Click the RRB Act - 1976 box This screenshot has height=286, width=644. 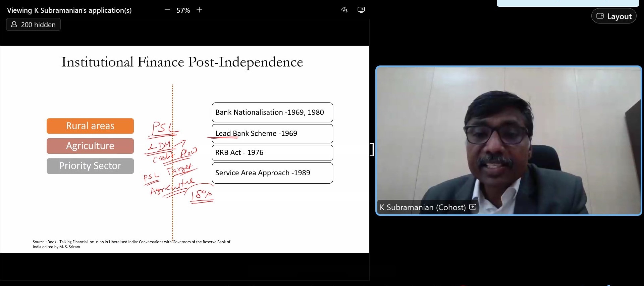click(x=272, y=152)
